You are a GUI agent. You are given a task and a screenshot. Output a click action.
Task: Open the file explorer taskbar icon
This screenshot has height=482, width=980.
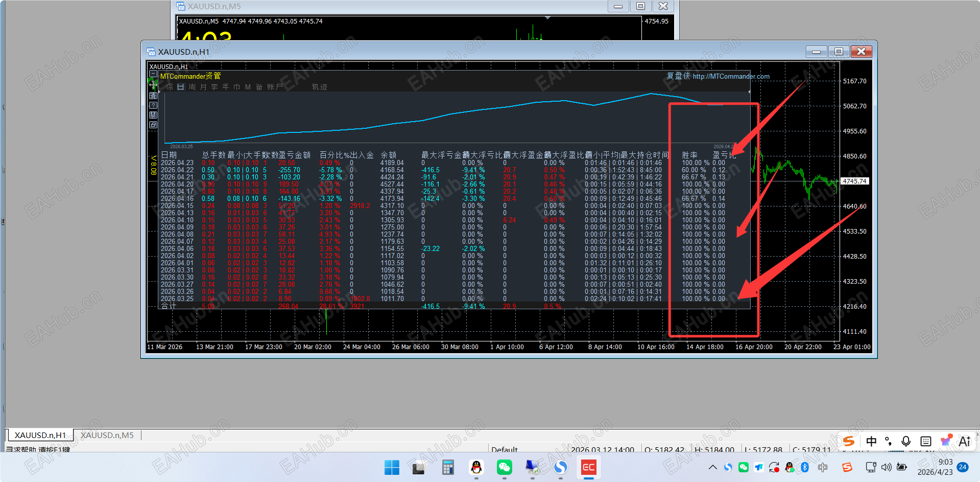point(419,467)
